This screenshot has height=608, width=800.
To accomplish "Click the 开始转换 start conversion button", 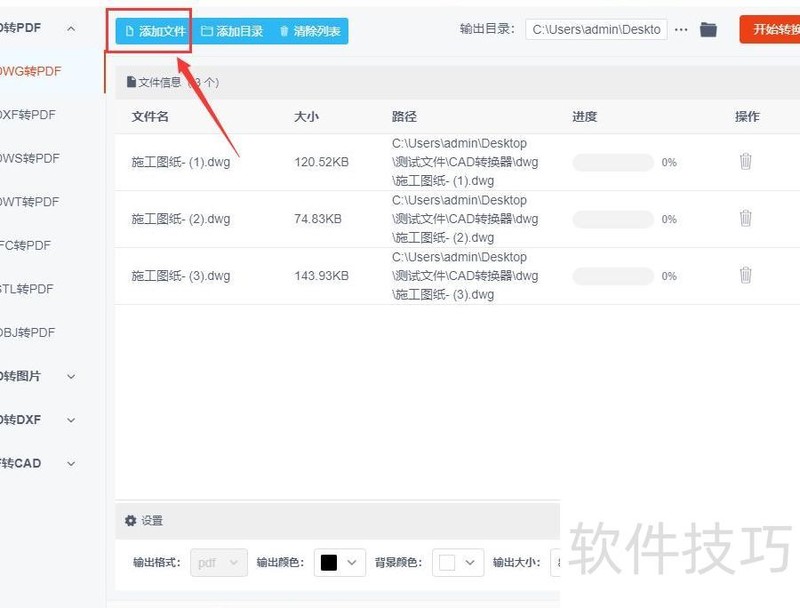I will (770, 29).
